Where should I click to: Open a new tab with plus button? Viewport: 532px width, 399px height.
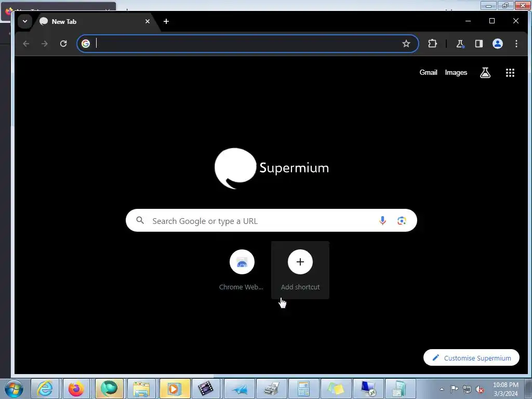(166, 21)
